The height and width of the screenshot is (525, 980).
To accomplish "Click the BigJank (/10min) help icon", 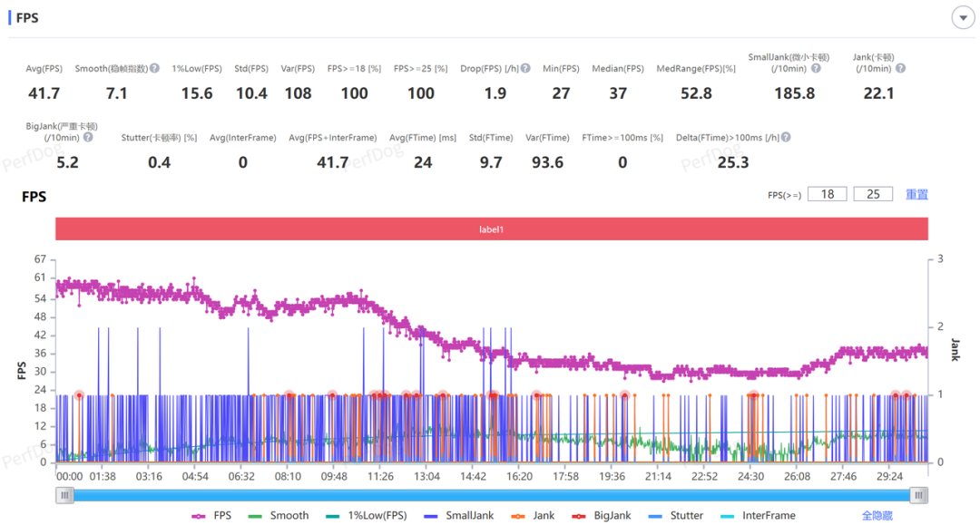I will 88,138.
